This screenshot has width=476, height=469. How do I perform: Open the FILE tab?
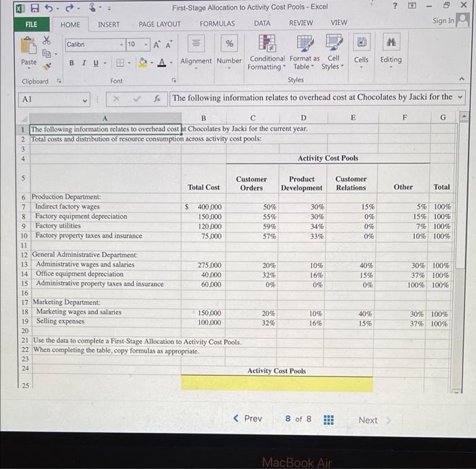coord(31,24)
